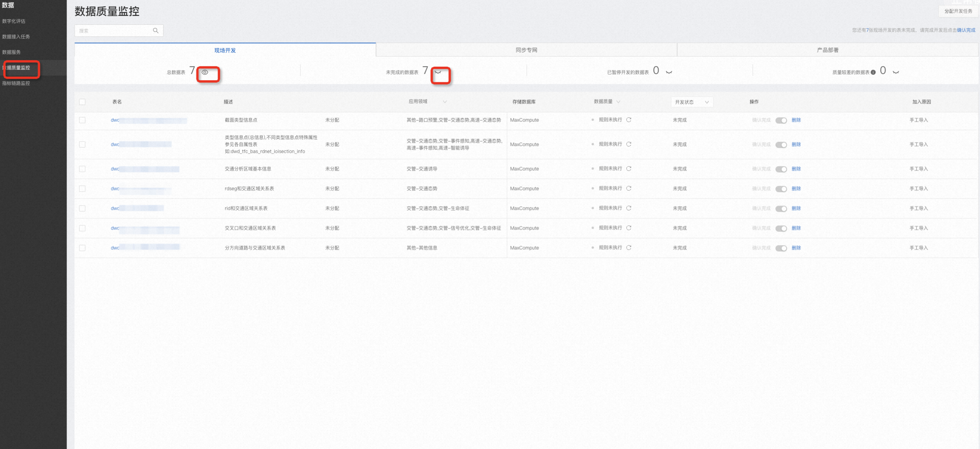Click 未分配 text in 截面类型信息点 row
The width and height of the screenshot is (980, 449).
coord(332,120)
